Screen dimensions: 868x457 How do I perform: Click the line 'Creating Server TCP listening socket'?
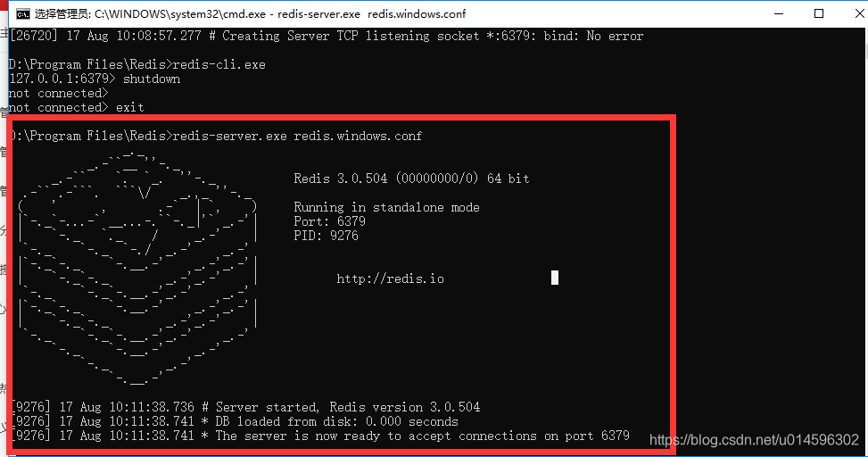click(327, 36)
